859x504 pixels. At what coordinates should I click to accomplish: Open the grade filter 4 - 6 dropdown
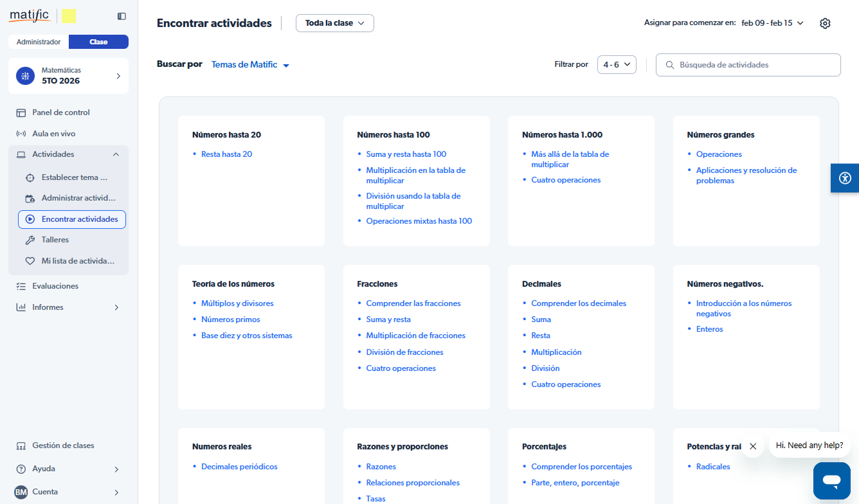point(616,65)
